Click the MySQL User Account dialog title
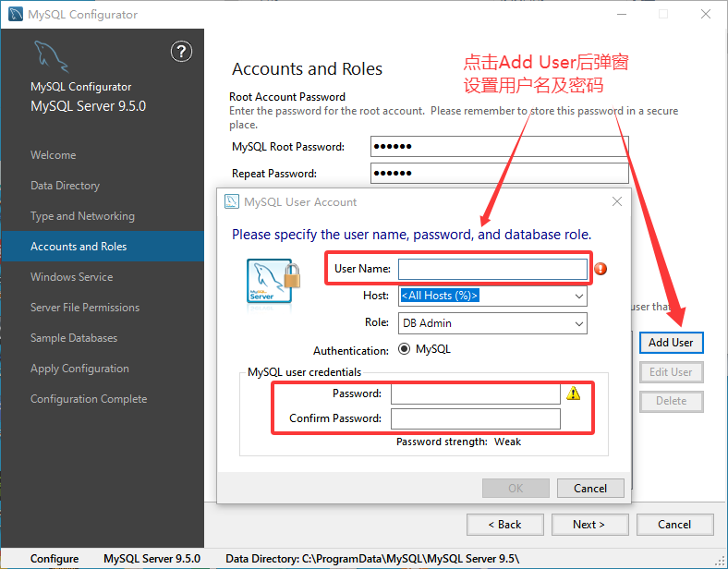 click(x=300, y=202)
